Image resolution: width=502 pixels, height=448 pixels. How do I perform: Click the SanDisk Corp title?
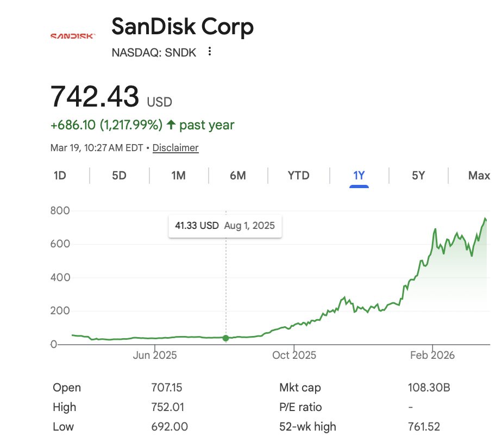tap(183, 27)
